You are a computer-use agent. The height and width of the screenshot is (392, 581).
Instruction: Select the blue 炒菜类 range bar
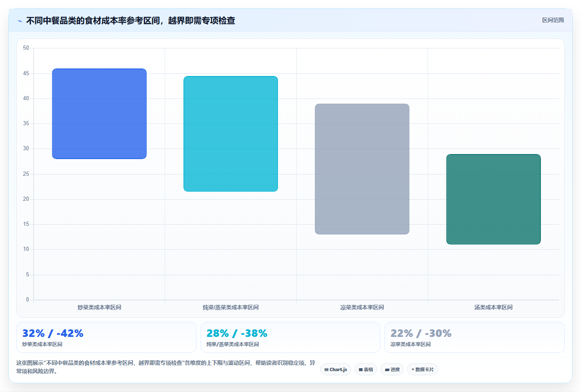pos(99,114)
